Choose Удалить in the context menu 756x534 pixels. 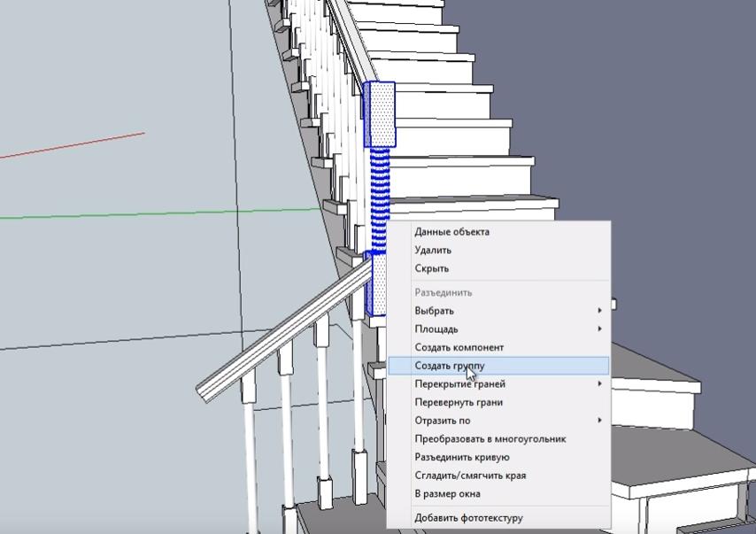tap(433, 251)
